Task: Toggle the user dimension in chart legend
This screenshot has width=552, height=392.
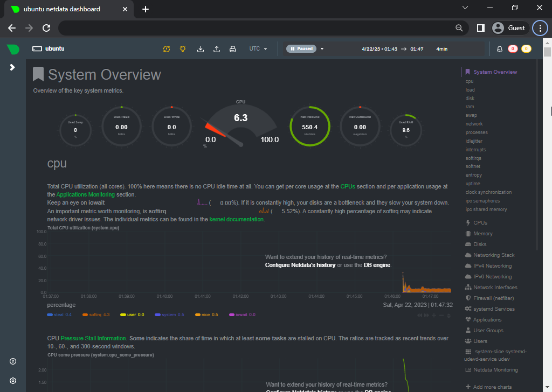Action: pyautogui.click(x=133, y=314)
